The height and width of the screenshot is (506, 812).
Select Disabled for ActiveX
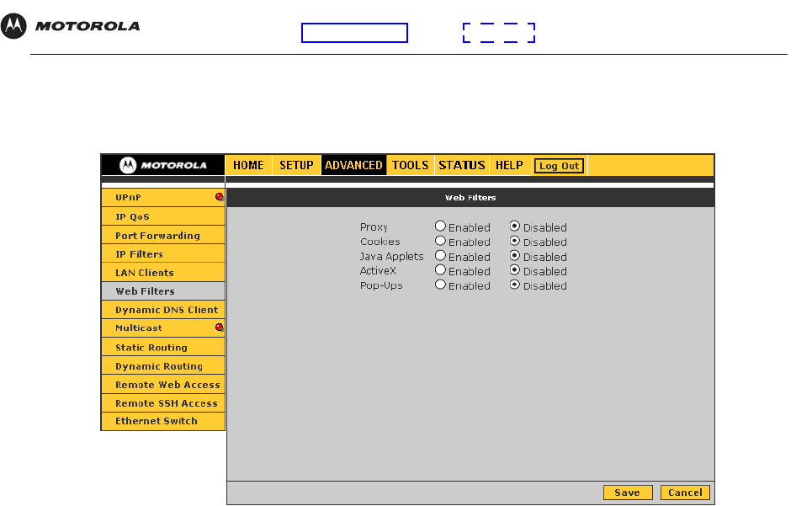click(515, 269)
